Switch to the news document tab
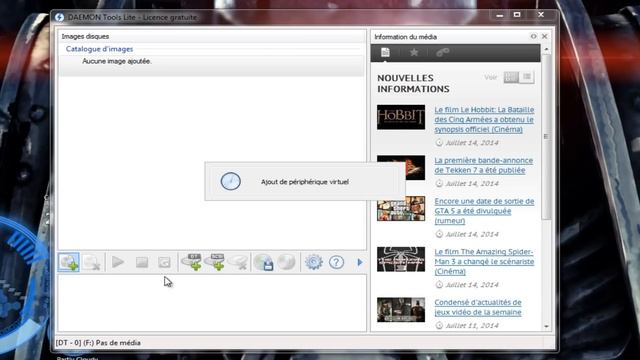This screenshot has width=640, height=360. tap(385, 52)
